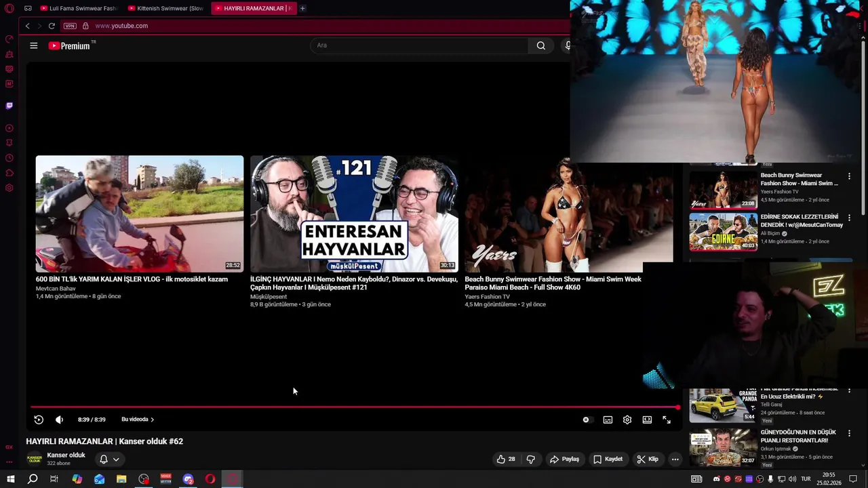Open Kanser olduk channel name
Screen dimensions: 868x488
[66, 455]
